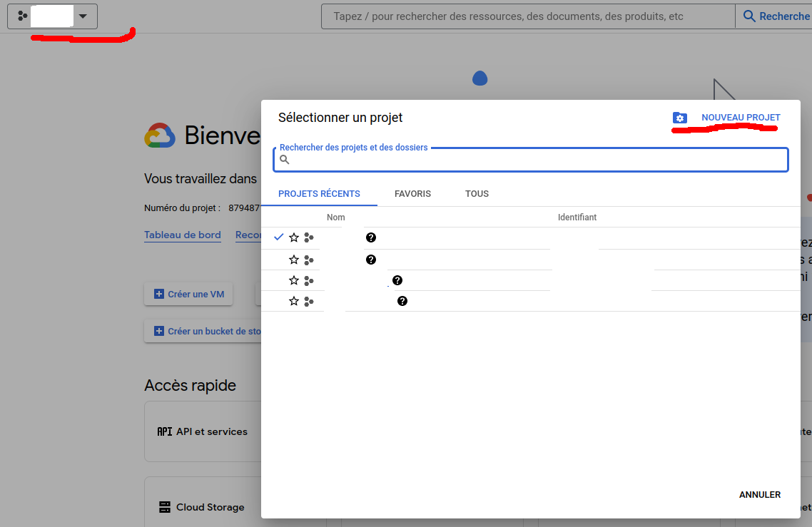Click the project hexagon icon in the top bar
812x527 pixels.
click(22, 16)
